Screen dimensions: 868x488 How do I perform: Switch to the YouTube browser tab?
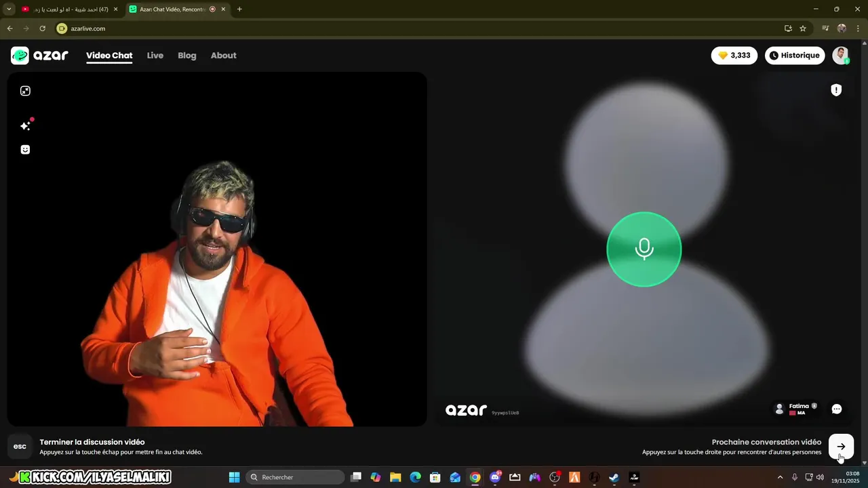click(x=70, y=9)
